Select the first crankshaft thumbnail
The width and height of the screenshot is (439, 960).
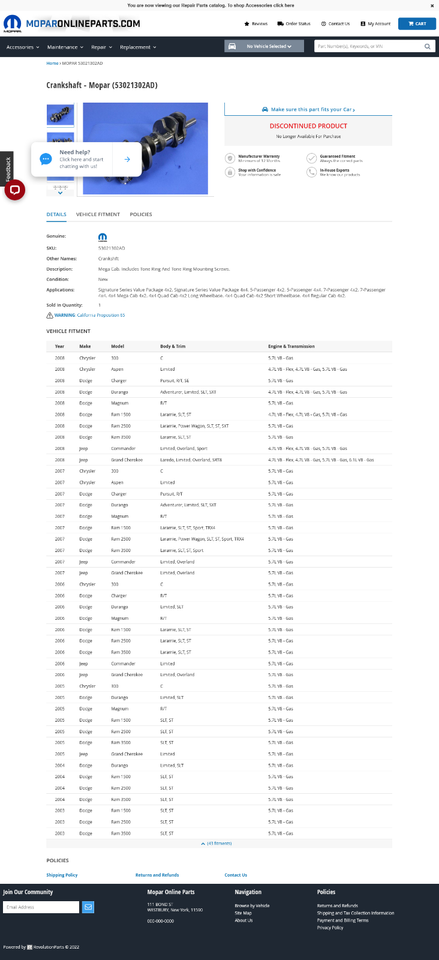[60, 114]
